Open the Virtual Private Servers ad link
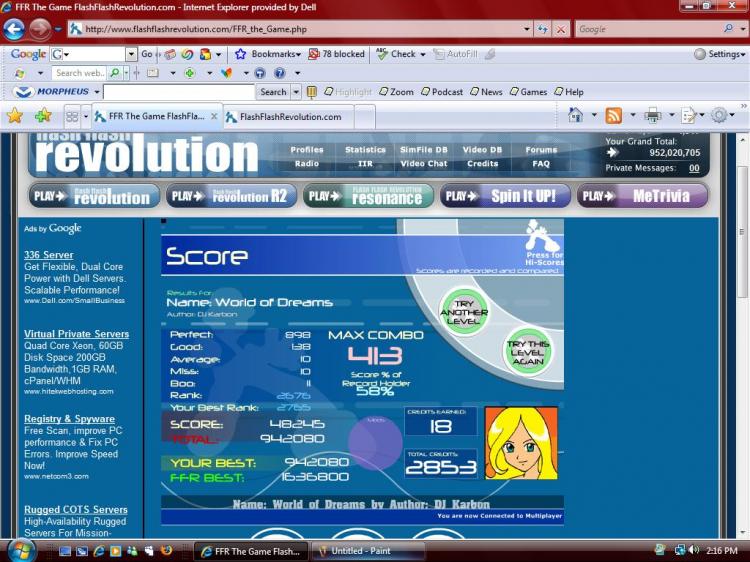 (x=77, y=334)
